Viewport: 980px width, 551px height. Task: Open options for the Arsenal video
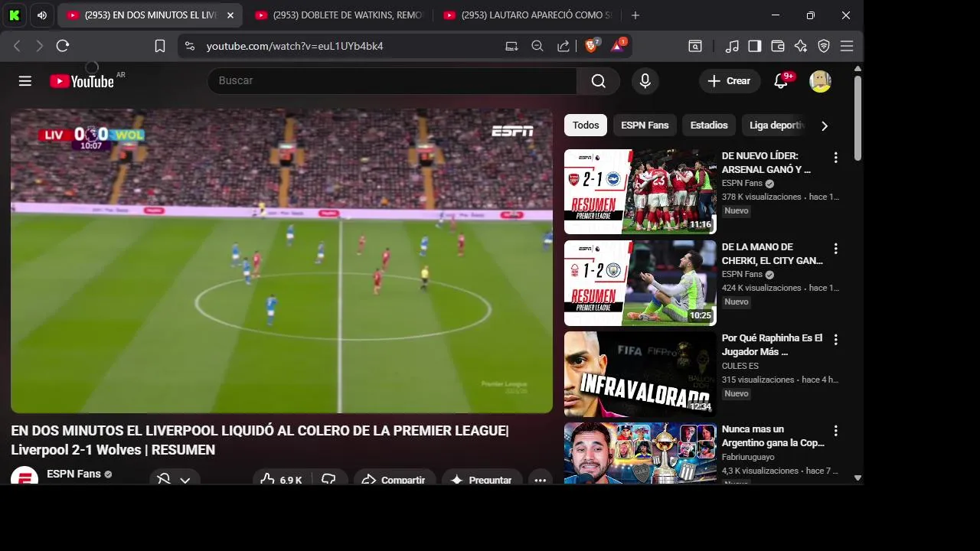pyautogui.click(x=835, y=158)
